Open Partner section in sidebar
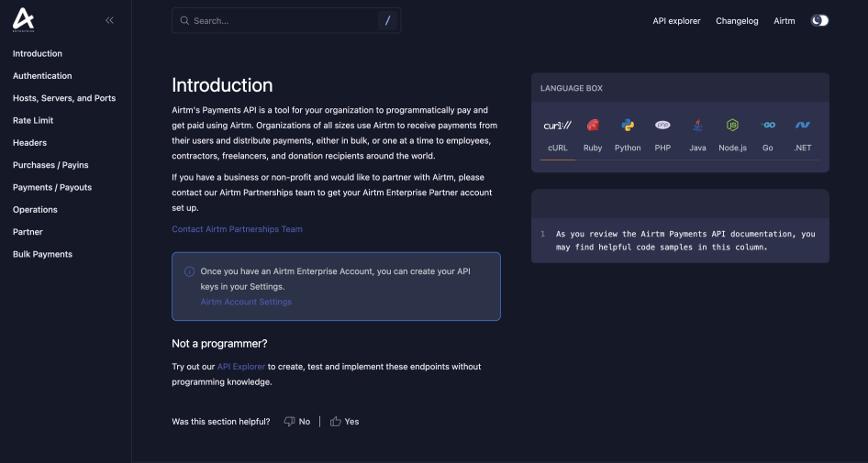The height and width of the screenshot is (463, 868). (28, 232)
